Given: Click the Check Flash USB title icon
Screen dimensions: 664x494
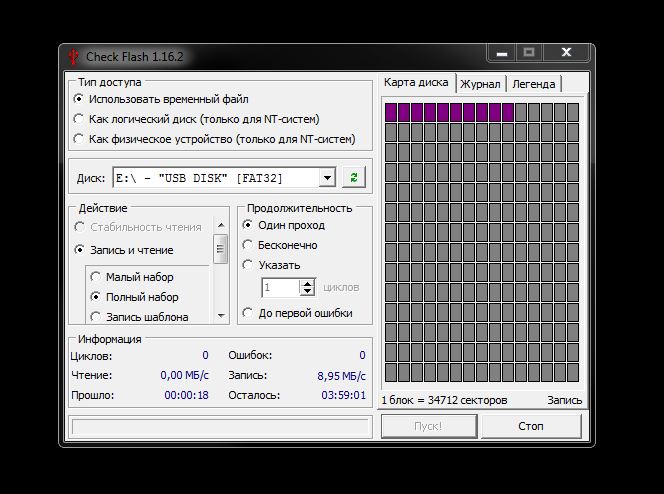Looking at the screenshot, I should coord(74,57).
